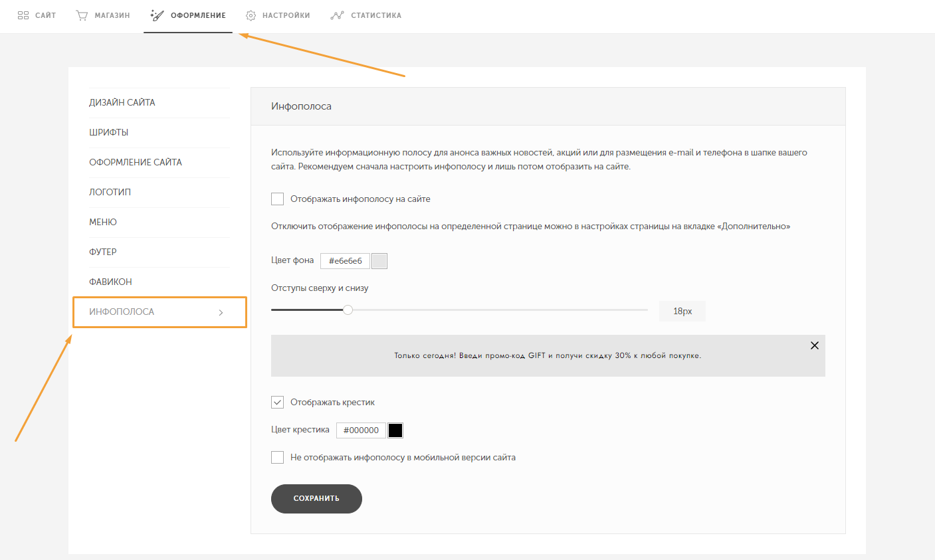Close the infobar preview with the X

tap(815, 345)
